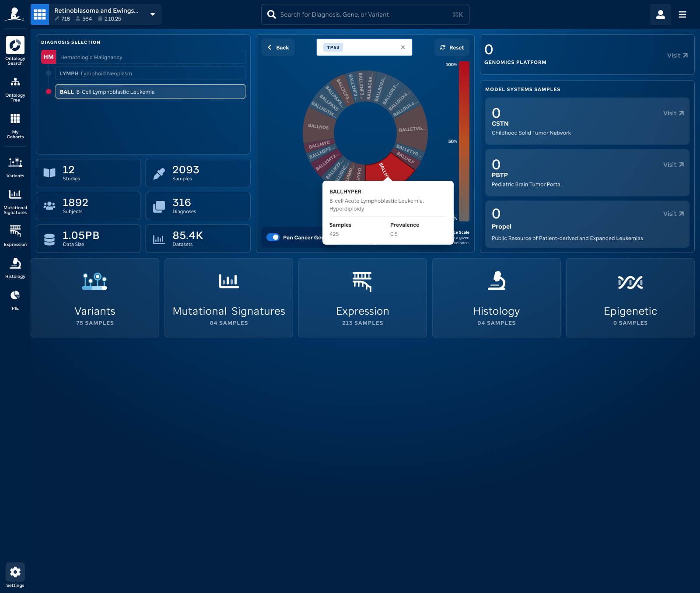Remove the TP53 gene filter
The height and width of the screenshot is (593, 700).
coord(403,47)
